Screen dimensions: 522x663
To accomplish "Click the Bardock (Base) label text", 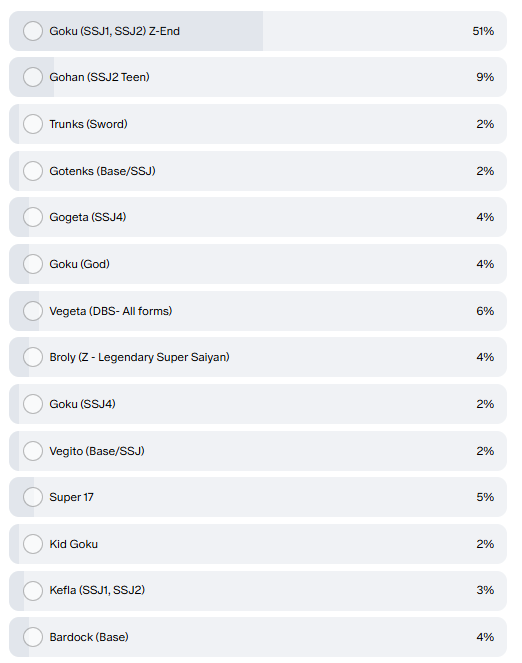I will coord(89,637).
